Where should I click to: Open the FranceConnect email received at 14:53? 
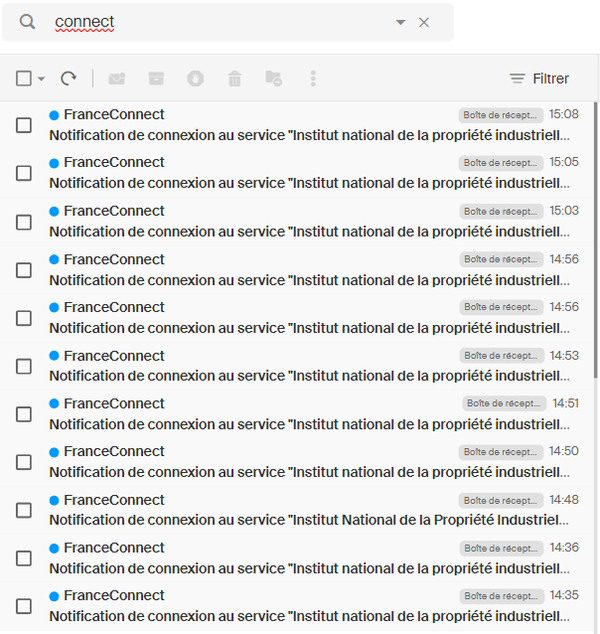click(297, 366)
